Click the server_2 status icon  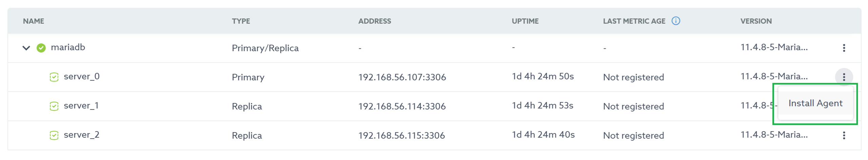pos(54,135)
